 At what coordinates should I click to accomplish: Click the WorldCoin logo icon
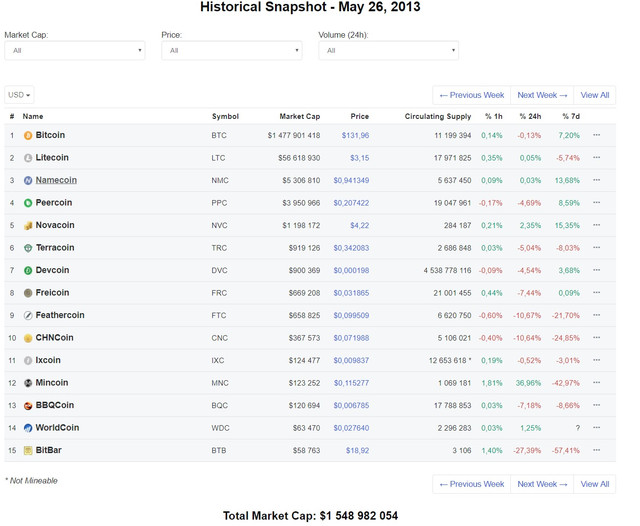point(28,428)
